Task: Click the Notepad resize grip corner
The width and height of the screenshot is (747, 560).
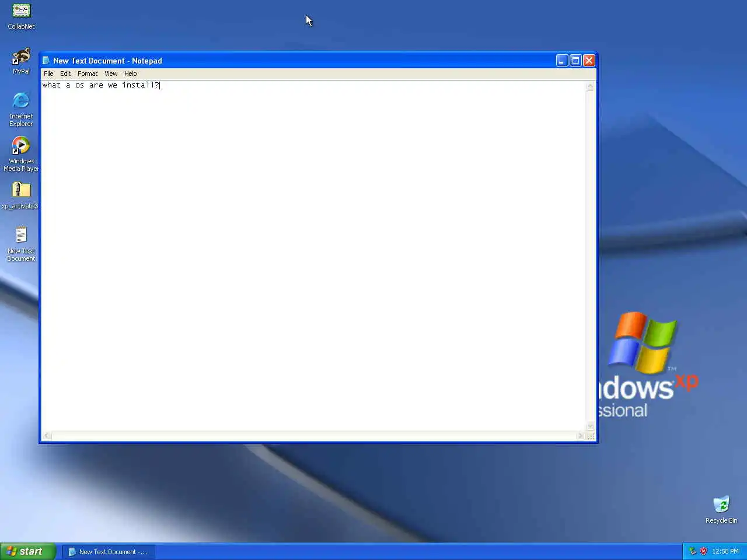Action: [x=591, y=436]
